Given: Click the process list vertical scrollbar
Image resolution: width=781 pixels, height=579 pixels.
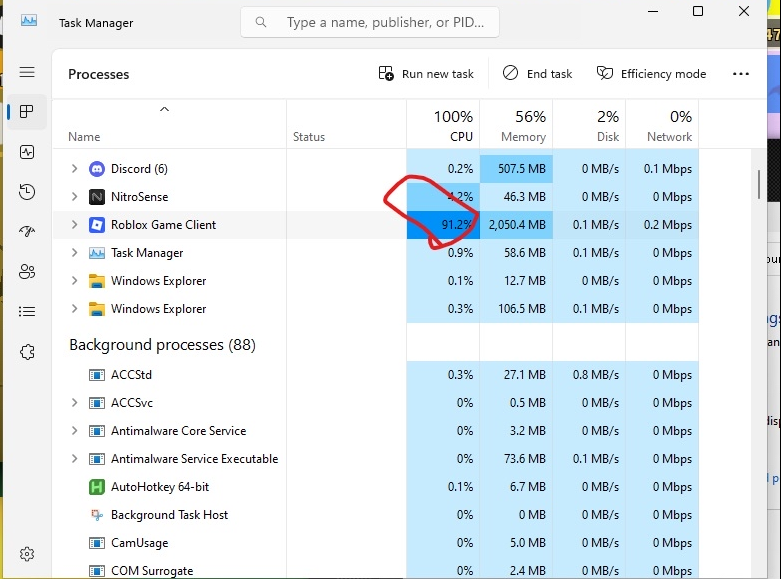Looking at the screenshot, I should (x=759, y=184).
